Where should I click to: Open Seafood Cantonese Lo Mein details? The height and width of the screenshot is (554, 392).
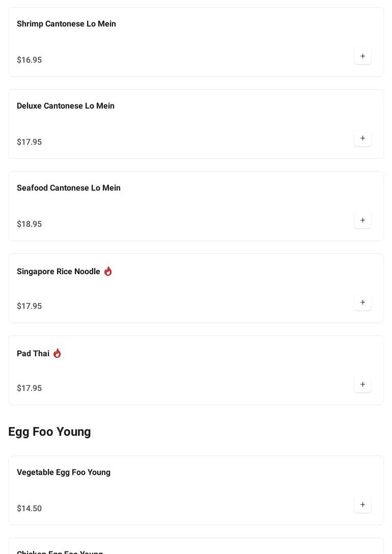point(69,188)
